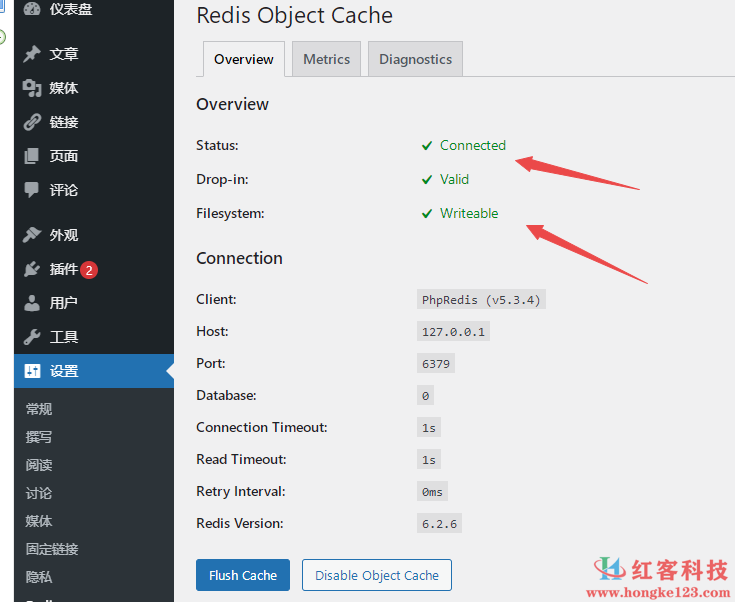The image size is (735, 602).
Task: Switch to the Overview tab
Action: coord(244,59)
